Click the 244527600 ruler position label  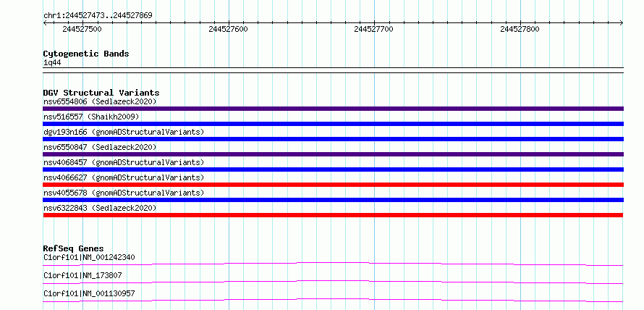tap(229, 29)
